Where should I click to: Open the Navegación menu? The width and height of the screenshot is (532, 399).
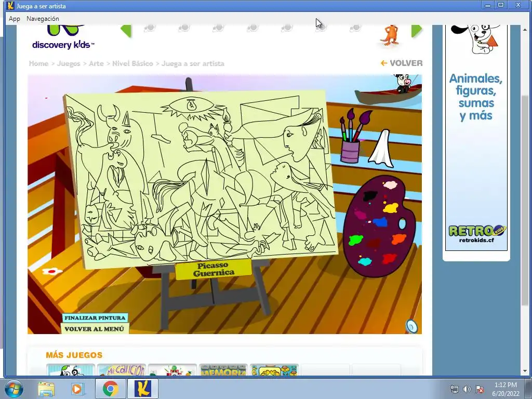43,19
